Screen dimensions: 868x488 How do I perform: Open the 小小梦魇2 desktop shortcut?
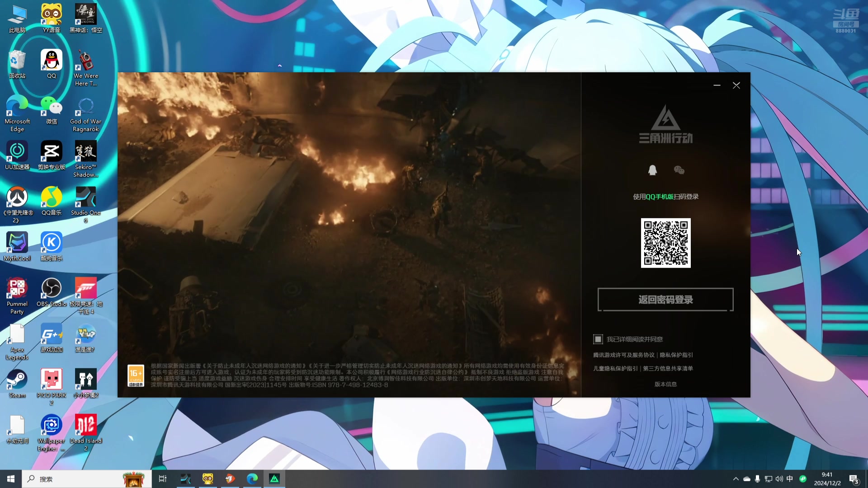(x=86, y=384)
